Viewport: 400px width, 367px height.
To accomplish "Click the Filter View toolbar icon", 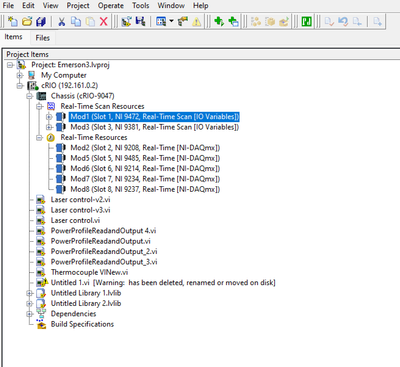I will 161,22.
